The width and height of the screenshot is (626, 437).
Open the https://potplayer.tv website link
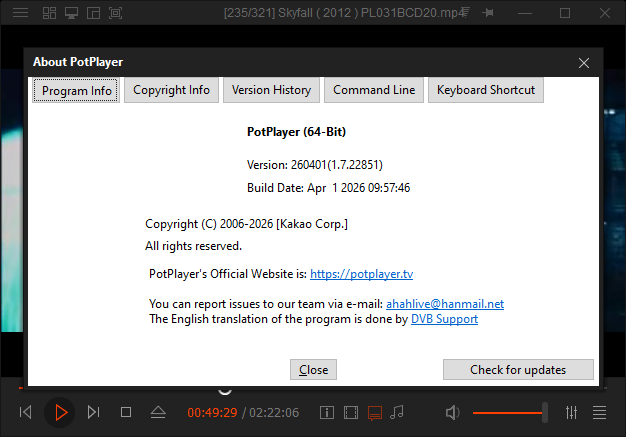(x=361, y=274)
